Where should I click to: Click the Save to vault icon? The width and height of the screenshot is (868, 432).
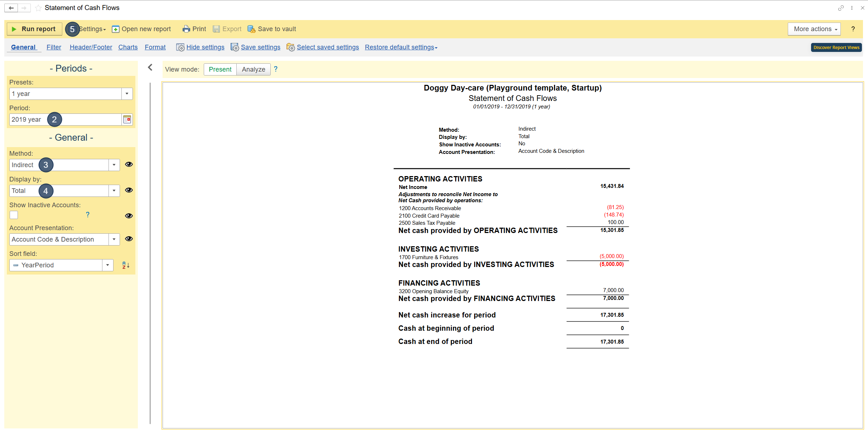point(251,29)
